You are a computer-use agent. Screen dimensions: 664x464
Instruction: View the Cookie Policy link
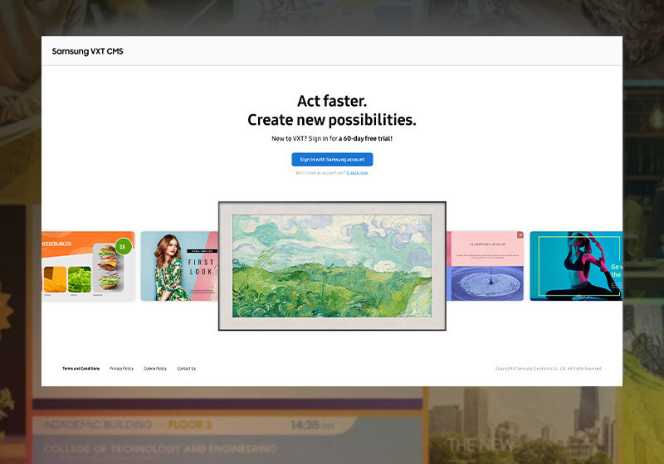(155, 369)
